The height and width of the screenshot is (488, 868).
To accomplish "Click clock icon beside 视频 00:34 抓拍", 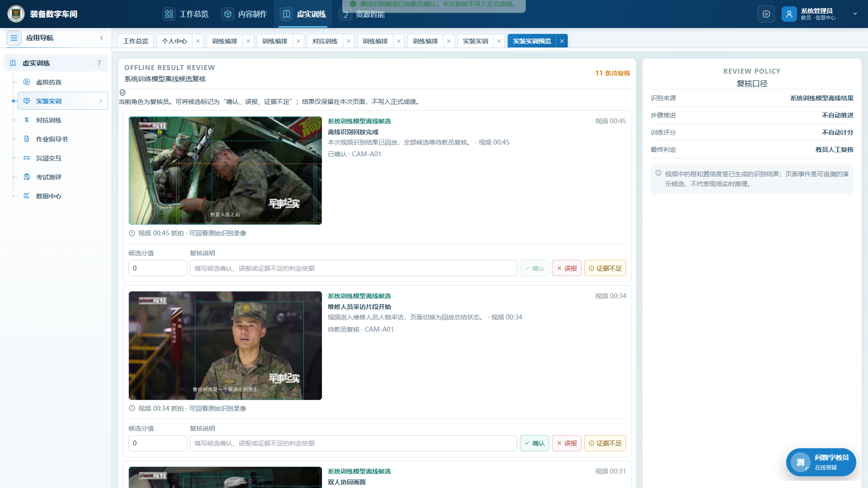I will [132, 408].
